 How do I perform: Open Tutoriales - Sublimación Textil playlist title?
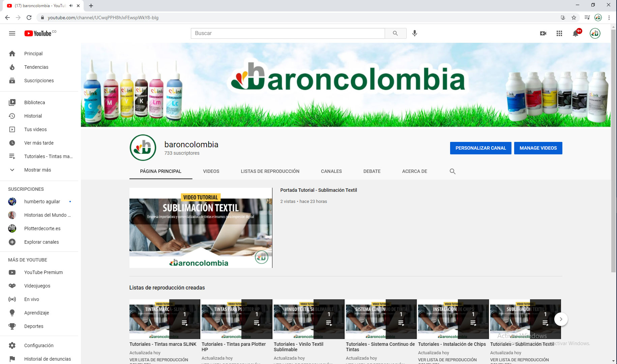522,344
